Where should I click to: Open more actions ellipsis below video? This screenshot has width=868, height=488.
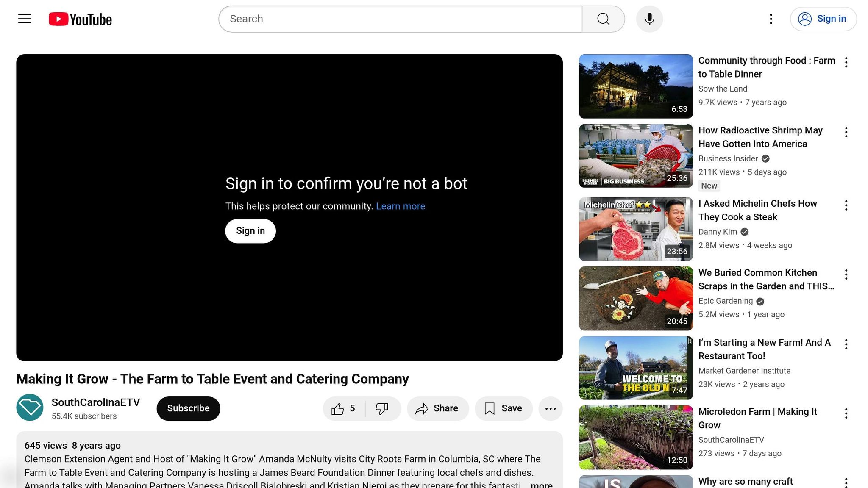(551, 408)
